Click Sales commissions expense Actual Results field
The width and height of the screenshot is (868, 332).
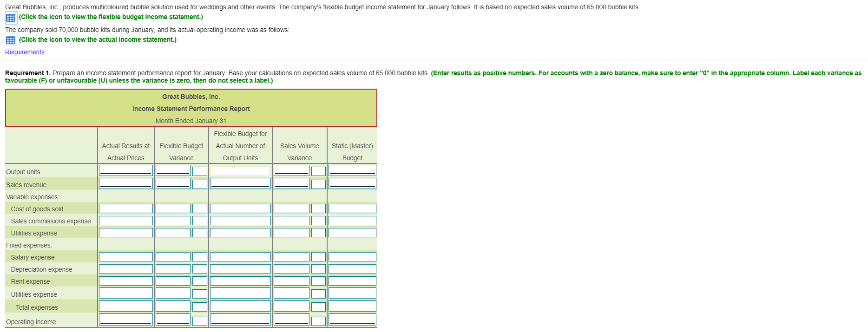coord(126,221)
